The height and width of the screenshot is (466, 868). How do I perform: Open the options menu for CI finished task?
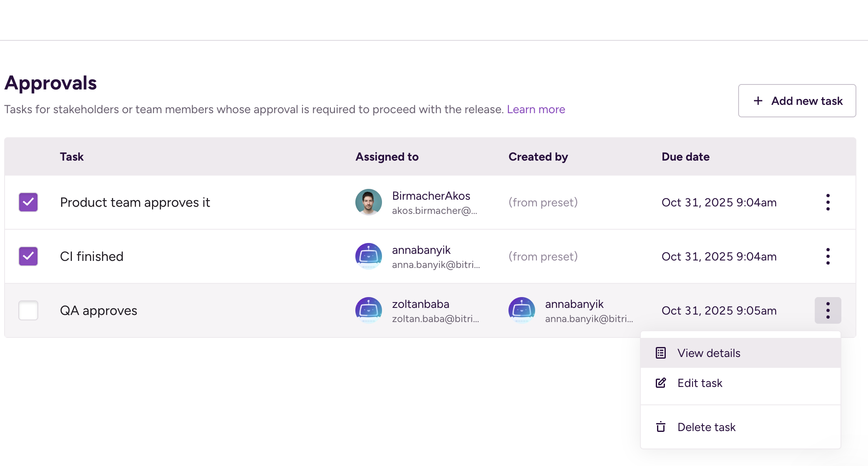click(x=828, y=256)
